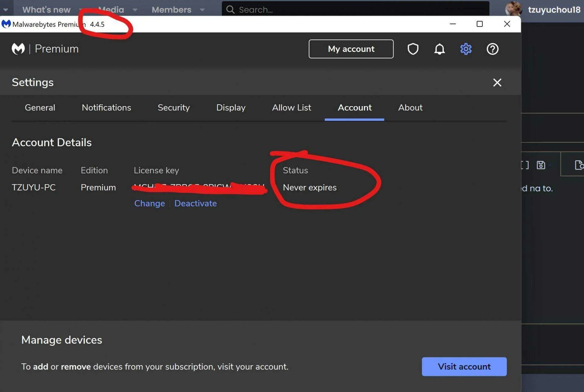Expand the Members dropdown arrow
Viewport: 584px width, 392px height.
202,10
